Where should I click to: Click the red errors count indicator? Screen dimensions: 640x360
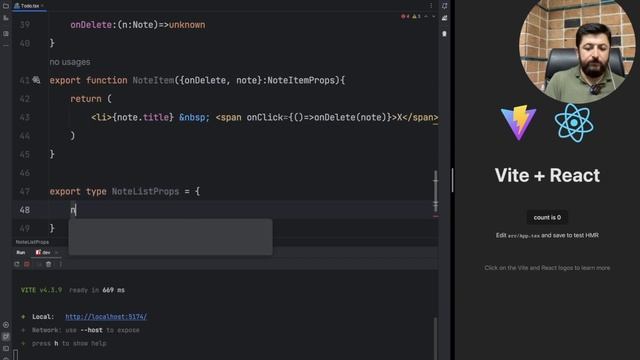point(405,17)
